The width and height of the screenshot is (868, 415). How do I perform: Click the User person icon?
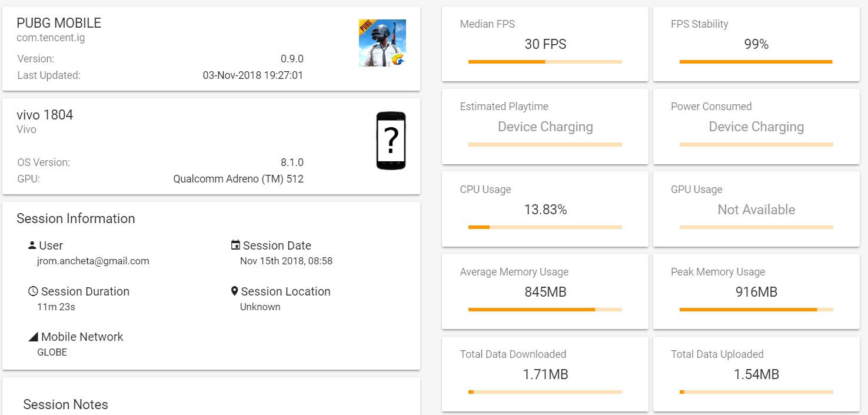32,245
